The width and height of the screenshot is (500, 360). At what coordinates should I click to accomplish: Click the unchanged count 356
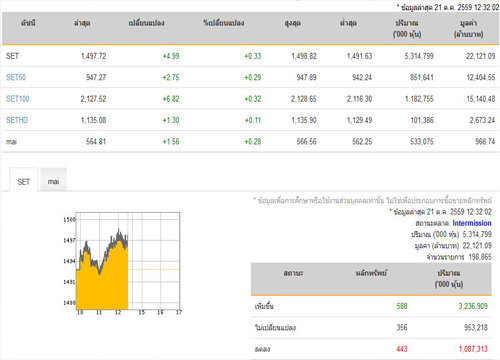[402, 327]
